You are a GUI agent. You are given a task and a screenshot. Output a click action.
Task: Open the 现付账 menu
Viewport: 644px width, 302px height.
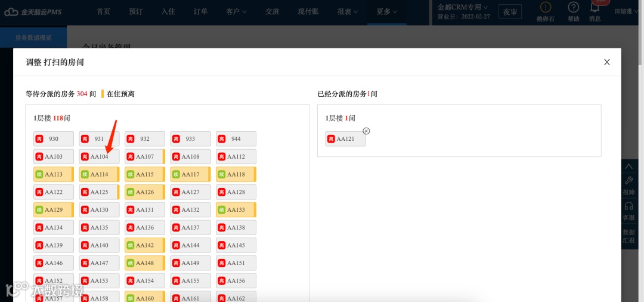tap(308, 11)
